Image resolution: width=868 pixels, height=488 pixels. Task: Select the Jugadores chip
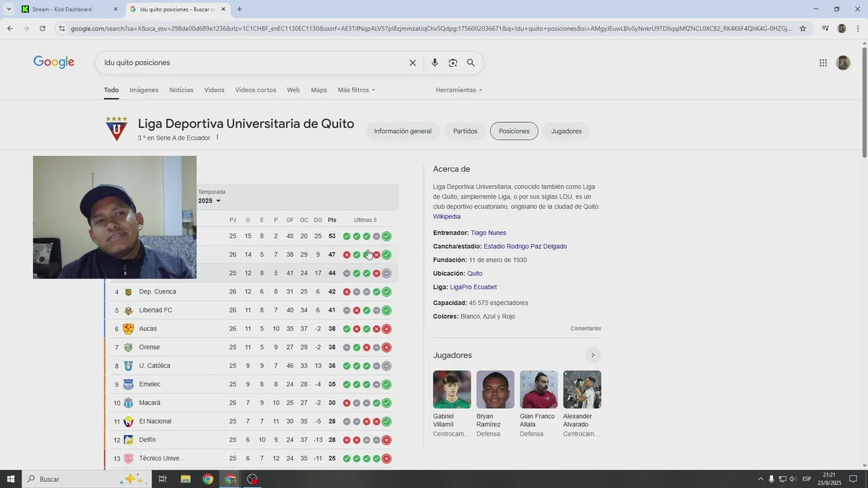(566, 131)
